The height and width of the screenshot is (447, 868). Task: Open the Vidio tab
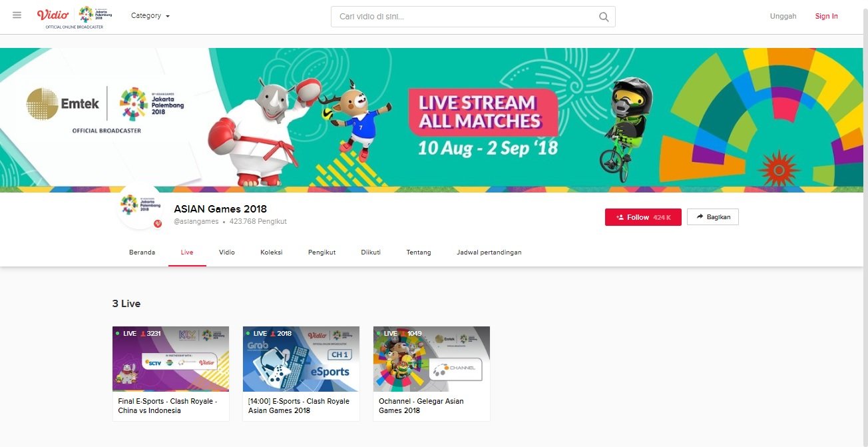pos(227,252)
